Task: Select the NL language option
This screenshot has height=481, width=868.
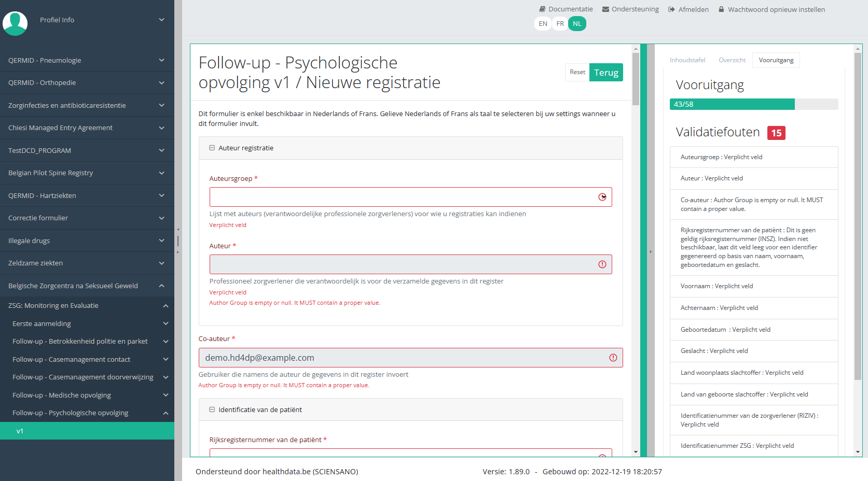Action: (x=577, y=24)
